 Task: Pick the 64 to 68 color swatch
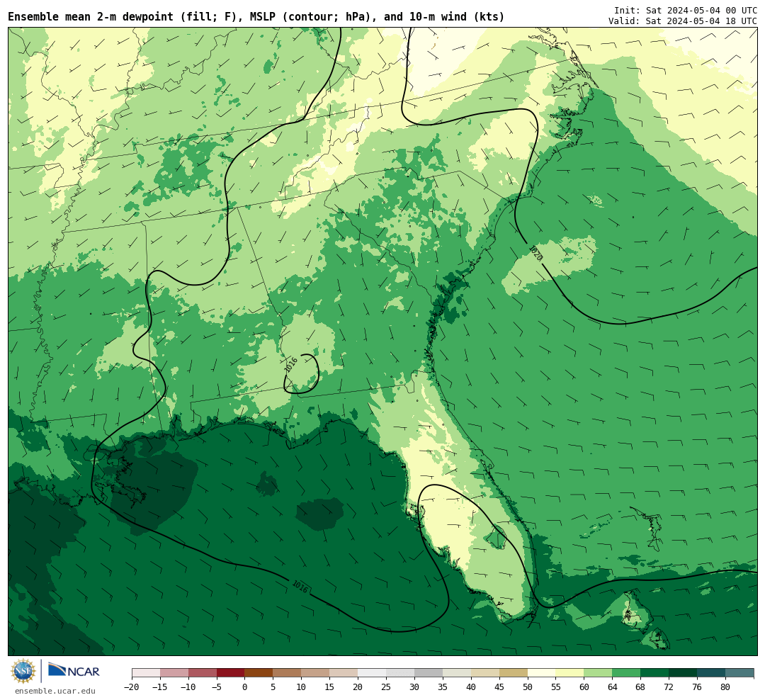pyautogui.click(x=627, y=673)
